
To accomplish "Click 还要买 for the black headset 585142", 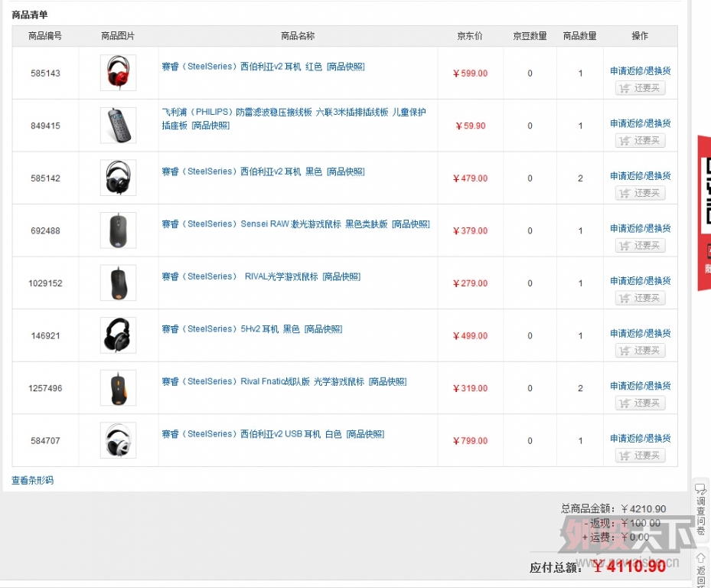I will [x=641, y=193].
